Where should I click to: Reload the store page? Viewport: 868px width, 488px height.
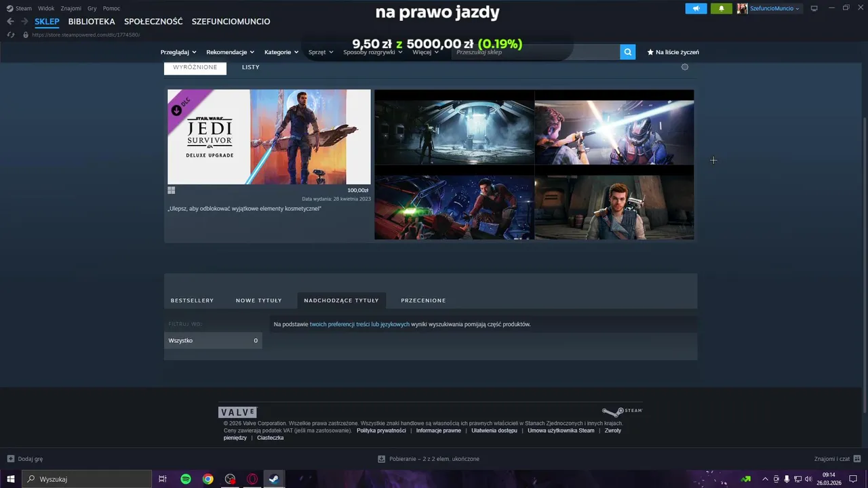[10, 35]
